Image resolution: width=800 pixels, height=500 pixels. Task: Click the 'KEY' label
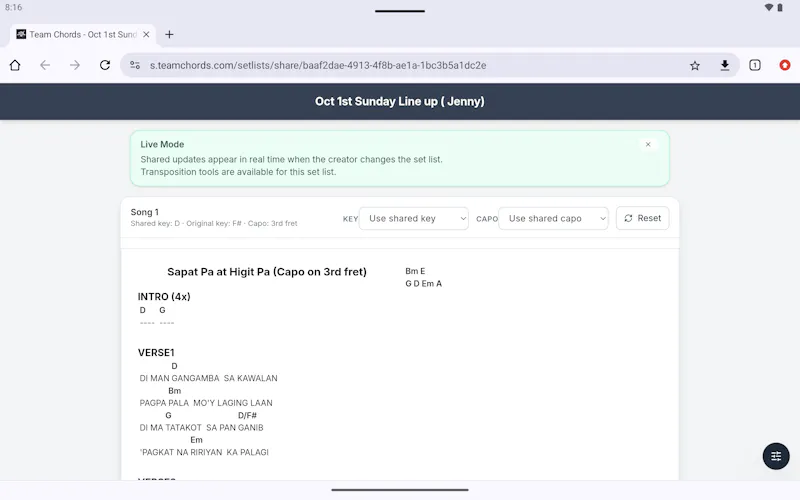pos(350,219)
